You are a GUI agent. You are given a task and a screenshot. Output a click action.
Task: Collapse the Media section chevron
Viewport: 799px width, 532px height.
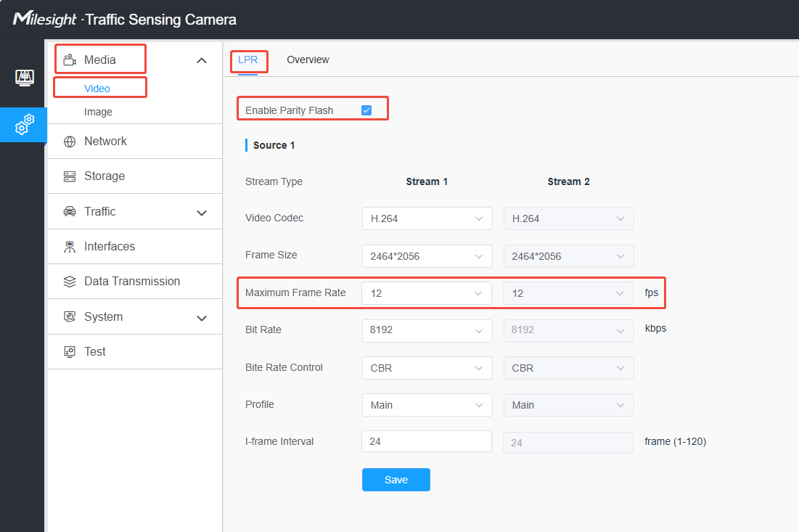pos(202,61)
